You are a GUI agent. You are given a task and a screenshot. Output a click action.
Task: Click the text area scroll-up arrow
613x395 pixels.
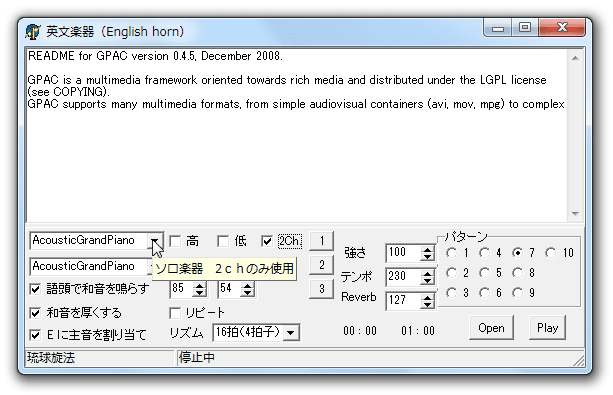575,58
